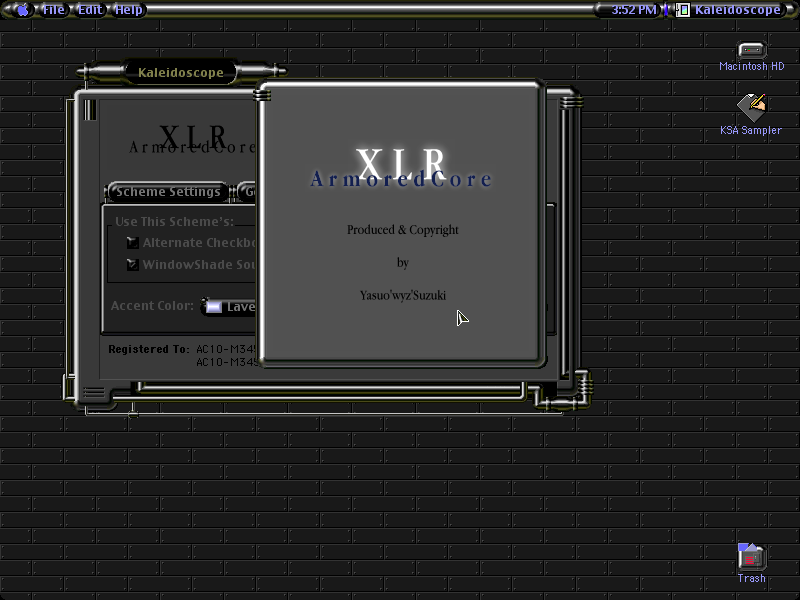The image size is (800, 600).
Task: Click the Kaleidoscope window title bar
Action: (x=181, y=72)
